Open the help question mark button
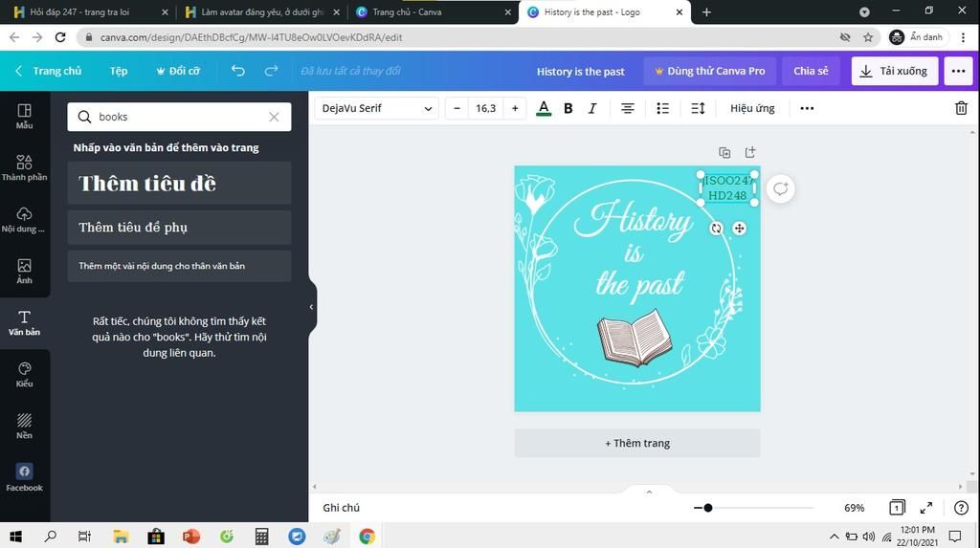 [x=961, y=508]
